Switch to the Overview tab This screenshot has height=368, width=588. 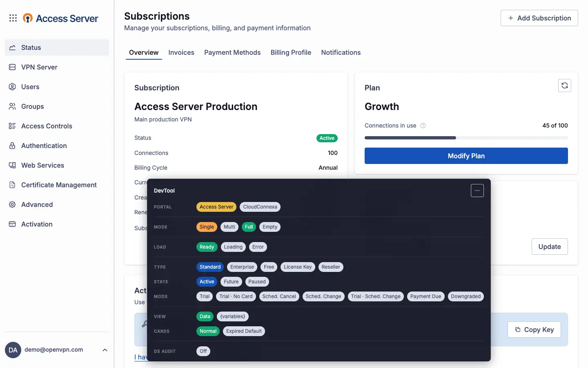(144, 52)
